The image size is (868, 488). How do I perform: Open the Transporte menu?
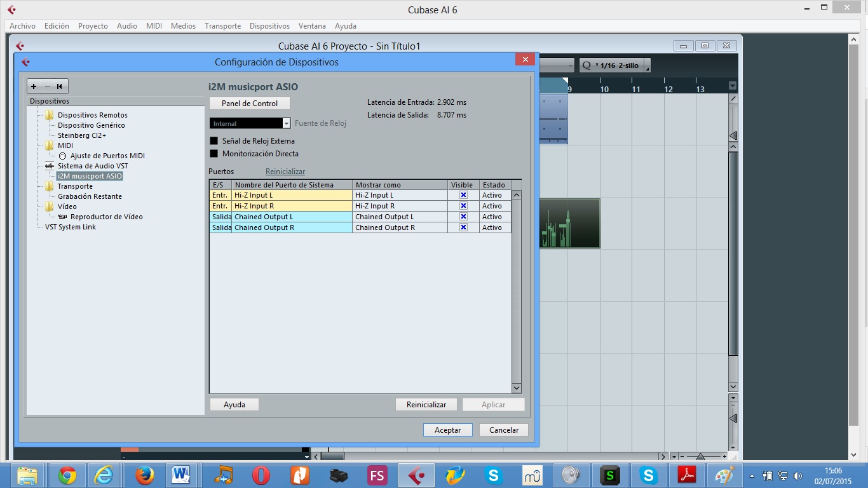(x=222, y=26)
